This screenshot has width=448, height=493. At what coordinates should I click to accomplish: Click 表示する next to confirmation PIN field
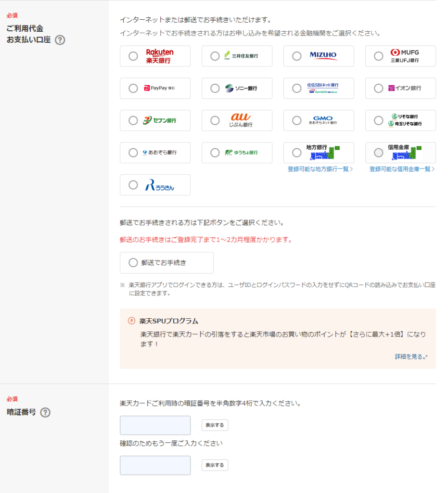coord(215,465)
